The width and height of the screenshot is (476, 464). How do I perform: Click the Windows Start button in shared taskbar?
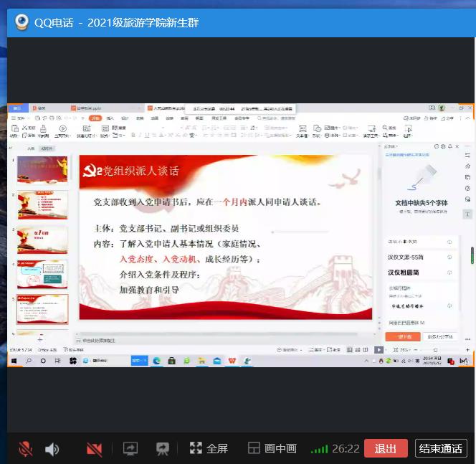click(14, 361)
